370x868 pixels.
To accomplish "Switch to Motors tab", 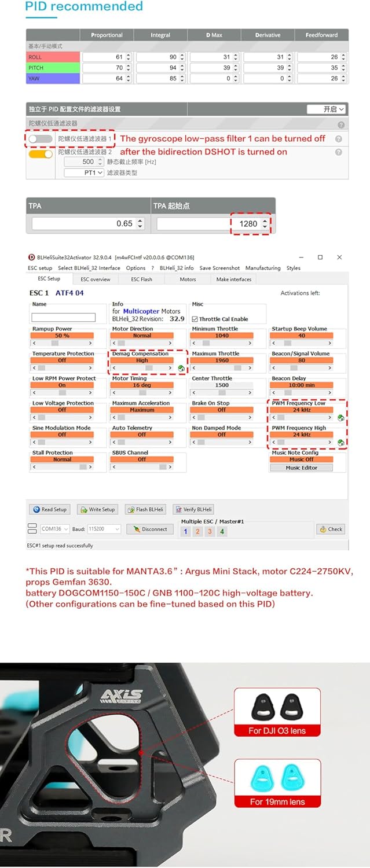I will pos(188,279).
